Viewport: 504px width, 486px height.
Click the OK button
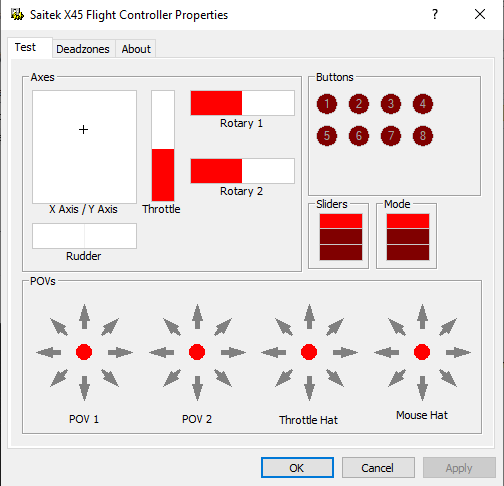coord(297,468)
